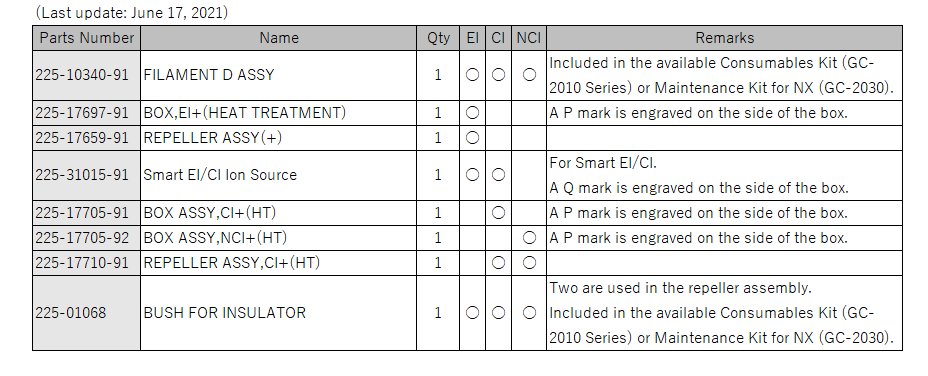Click the Q mark engraved remark text
The width and height of the screenshot is (928, 376).
click(698, 188)
